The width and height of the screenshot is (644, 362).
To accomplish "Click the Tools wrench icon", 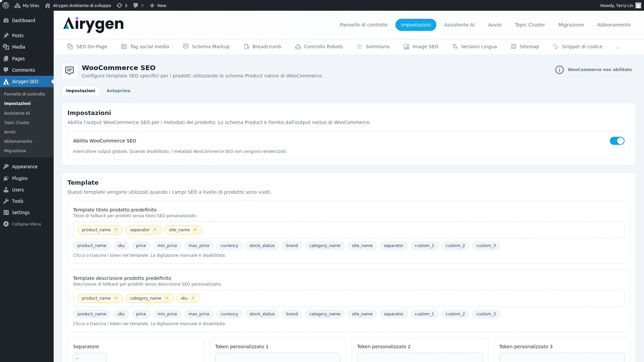I will [6, 201].
